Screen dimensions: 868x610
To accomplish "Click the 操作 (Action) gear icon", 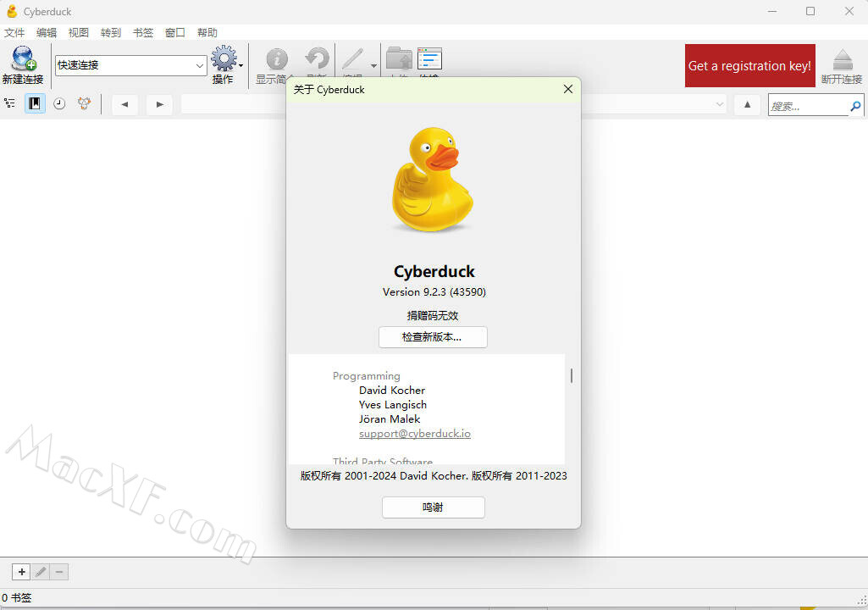I will pyautogui.click(x=224, y=59).
